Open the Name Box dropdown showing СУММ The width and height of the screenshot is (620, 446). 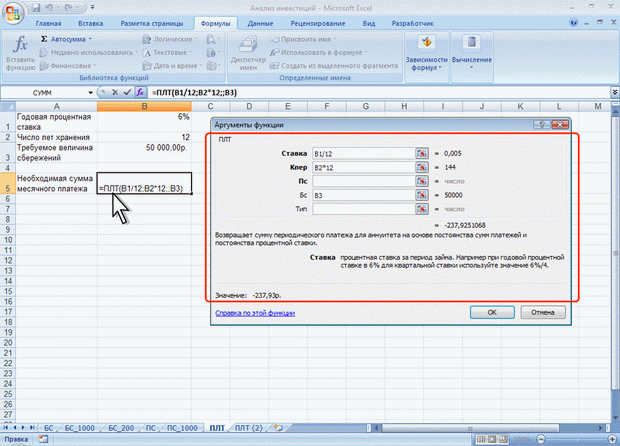pyautogui.click(x=91, y=92)
